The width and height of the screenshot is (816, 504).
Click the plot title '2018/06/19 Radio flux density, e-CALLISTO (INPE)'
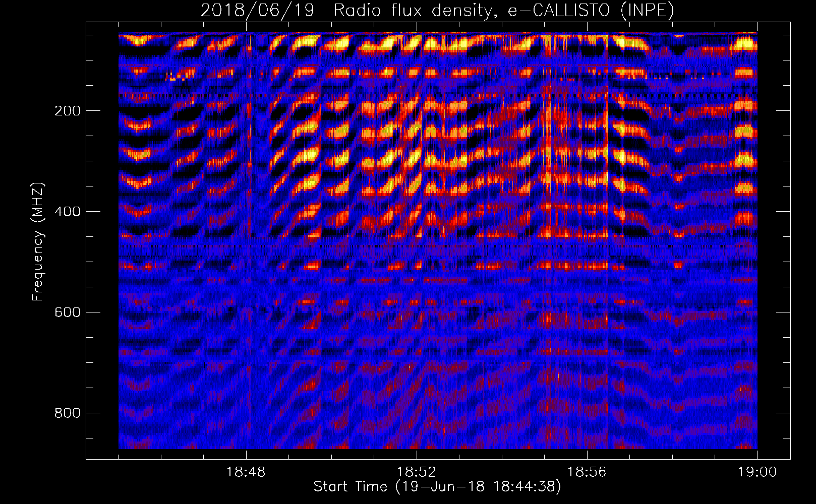click(x=437, y=11)
